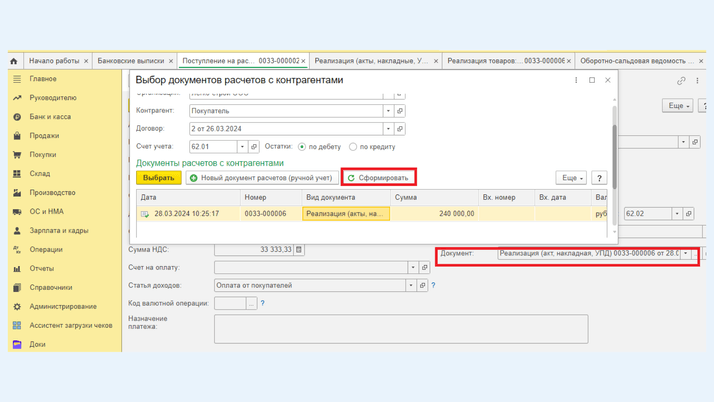Select the 'по дебету' radio button
The height and width of the screenshot is (402, 714).
tap(302, 147)
